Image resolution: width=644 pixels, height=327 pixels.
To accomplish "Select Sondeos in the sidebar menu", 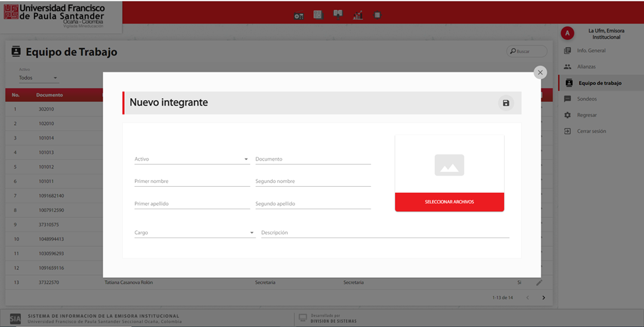I will (x=586, y=99).
